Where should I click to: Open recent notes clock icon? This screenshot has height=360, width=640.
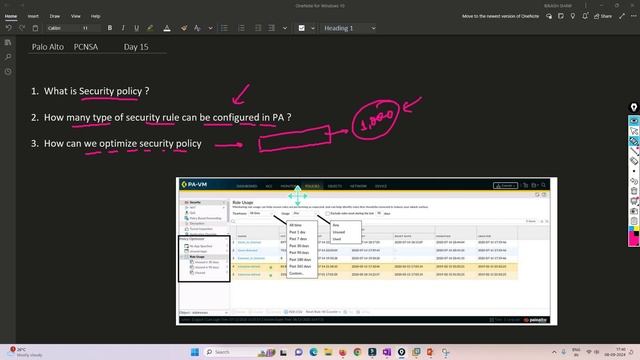(8, 71)
